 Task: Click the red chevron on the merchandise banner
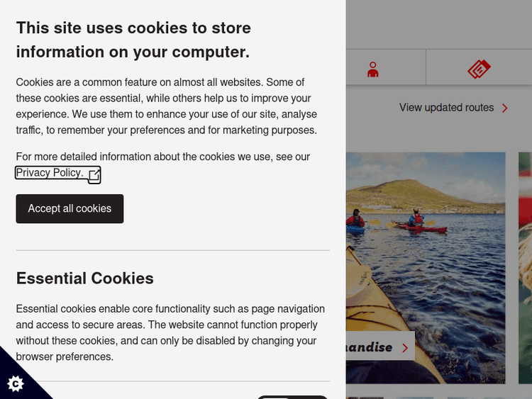[x=405, y=347]
